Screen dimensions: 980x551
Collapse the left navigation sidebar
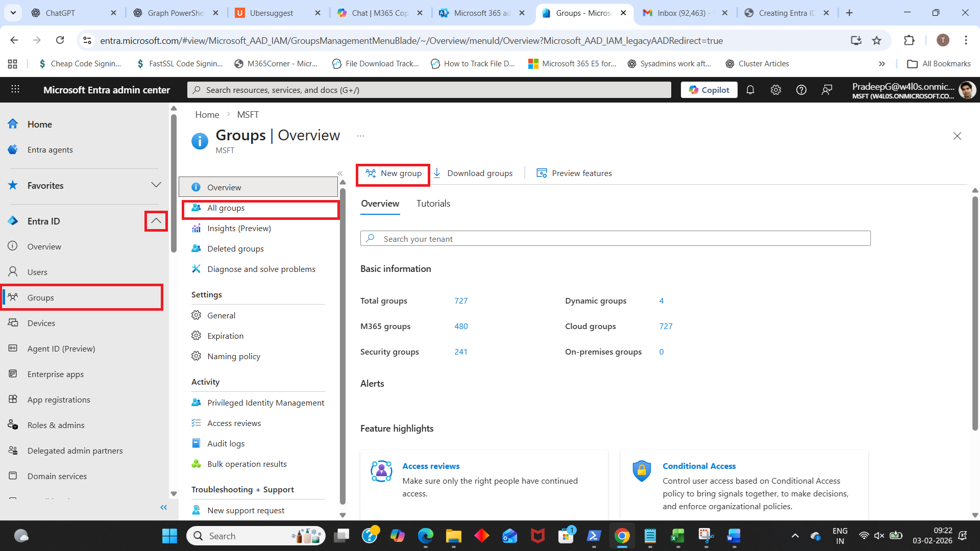pos(163,507)
